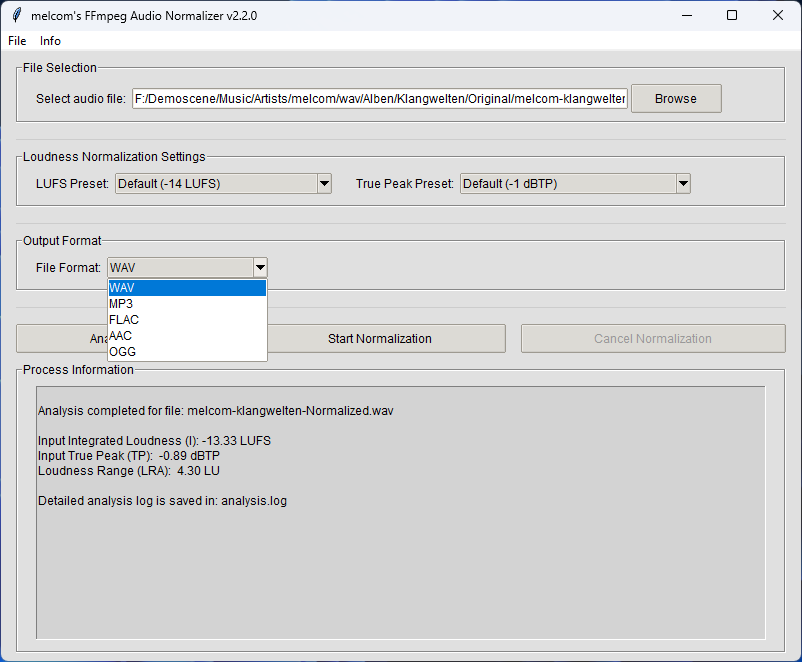Select AAC as output format
The width and height of the screenshot is (802, 662).
(186, 336)
